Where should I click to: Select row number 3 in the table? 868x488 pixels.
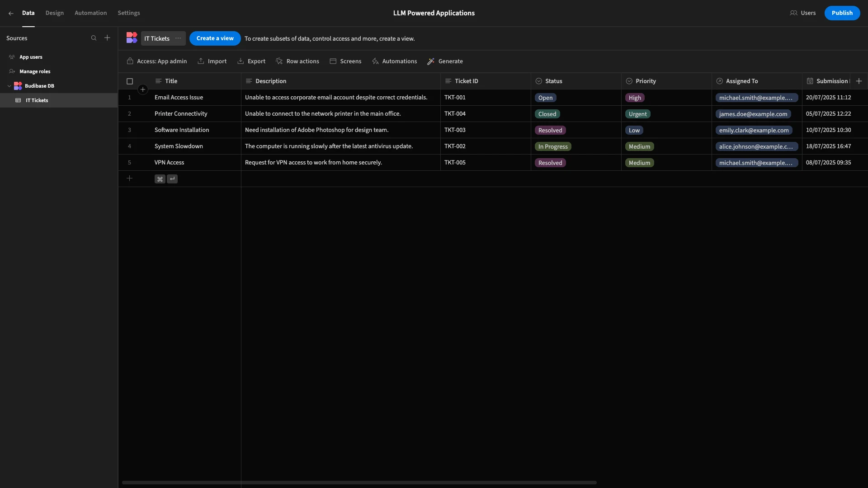129,130
